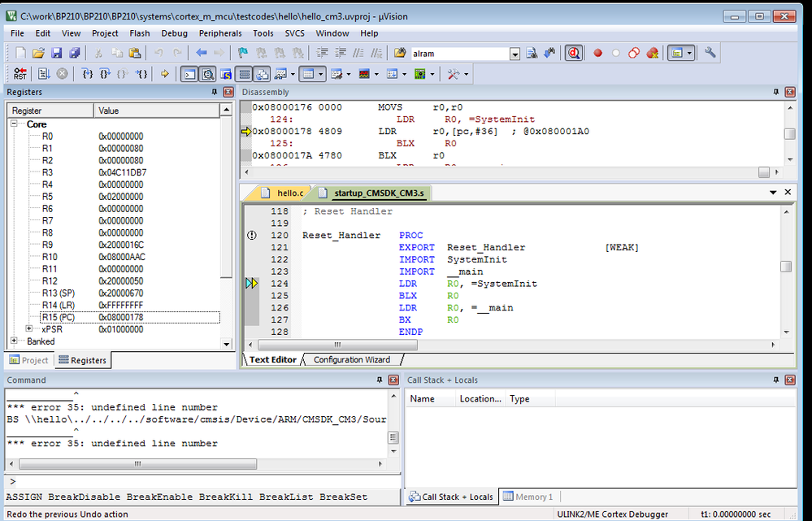Switch to the hello.c editor tab
812x521 pixels.
pos(283,193)
